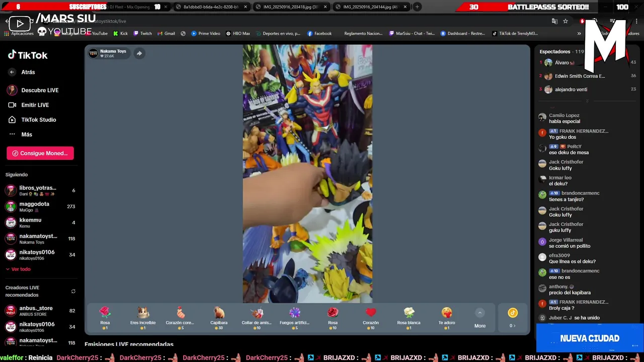Send the Rosa gift costing 1 coin
The width and height of the screenshot is (644, 362).
click(x=105, y=318)
